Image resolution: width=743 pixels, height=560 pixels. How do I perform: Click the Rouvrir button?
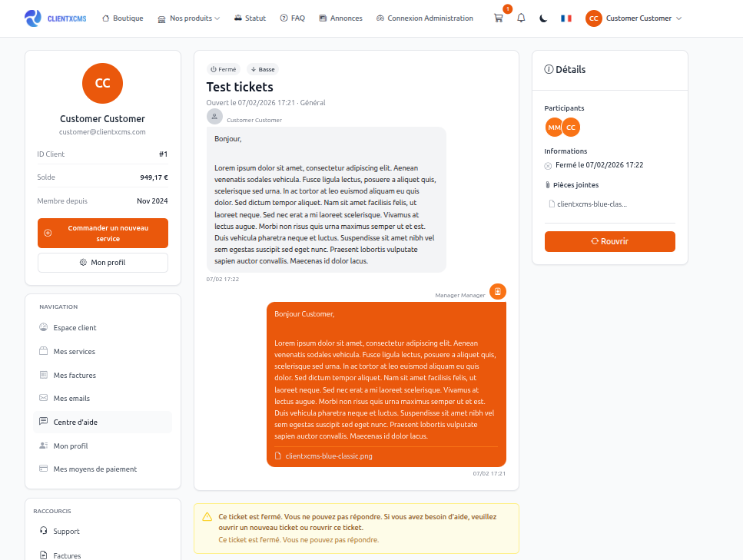click(x=609, y=240)
